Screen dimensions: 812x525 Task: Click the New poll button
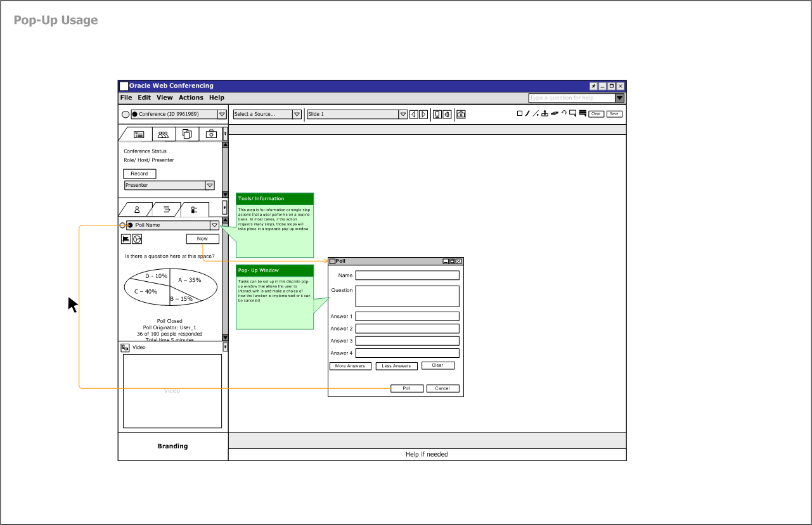pos(202,239)
